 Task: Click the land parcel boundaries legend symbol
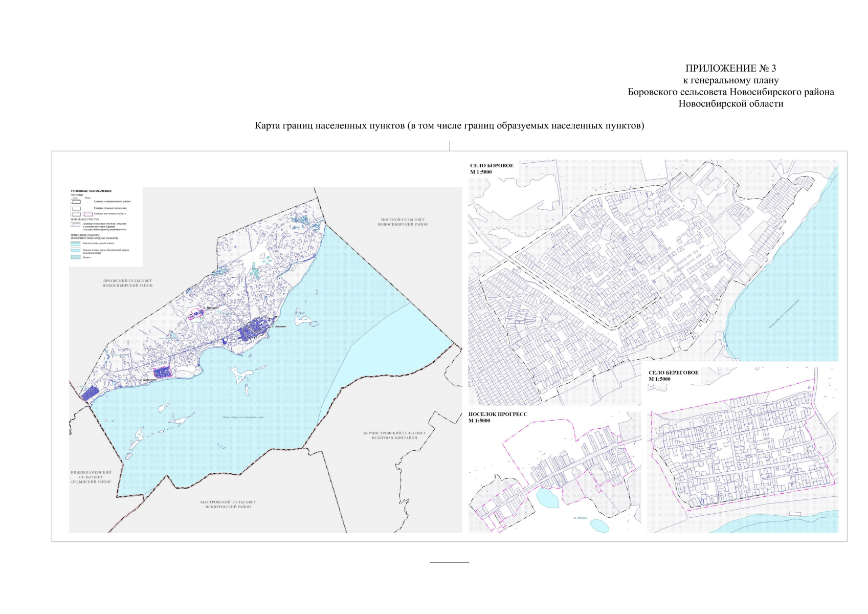[x=76, y=224]
